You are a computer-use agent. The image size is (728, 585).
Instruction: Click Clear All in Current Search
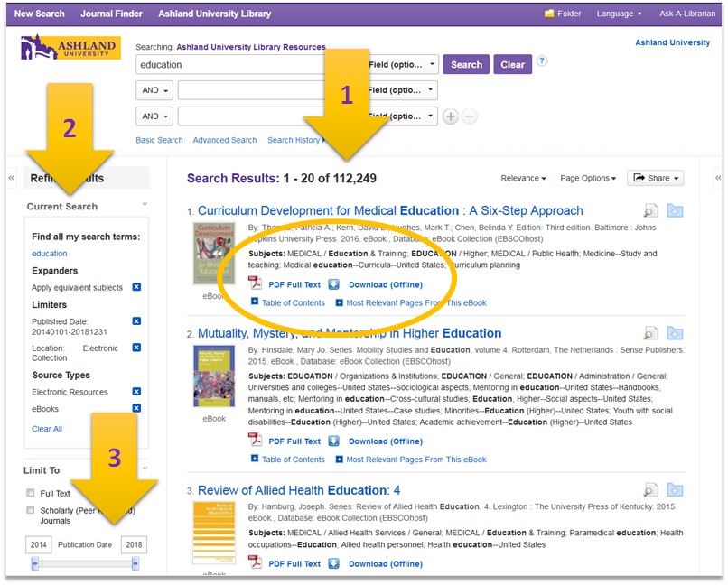point(47,429)
